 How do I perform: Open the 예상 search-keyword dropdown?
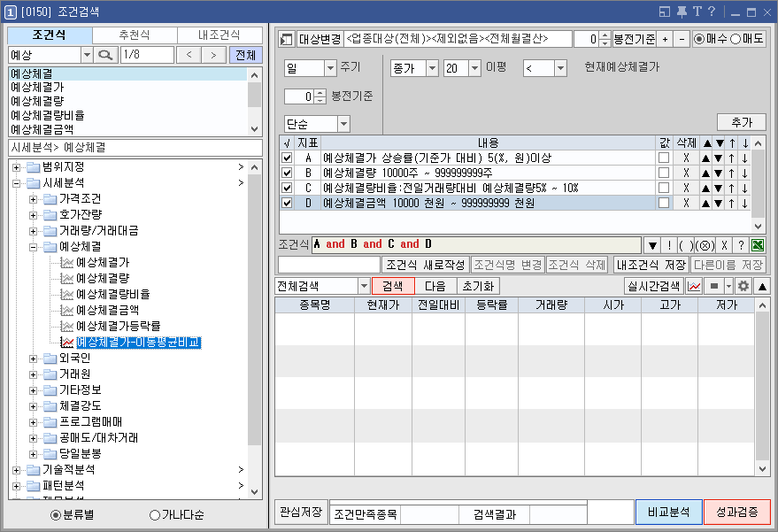click(87, 55)
